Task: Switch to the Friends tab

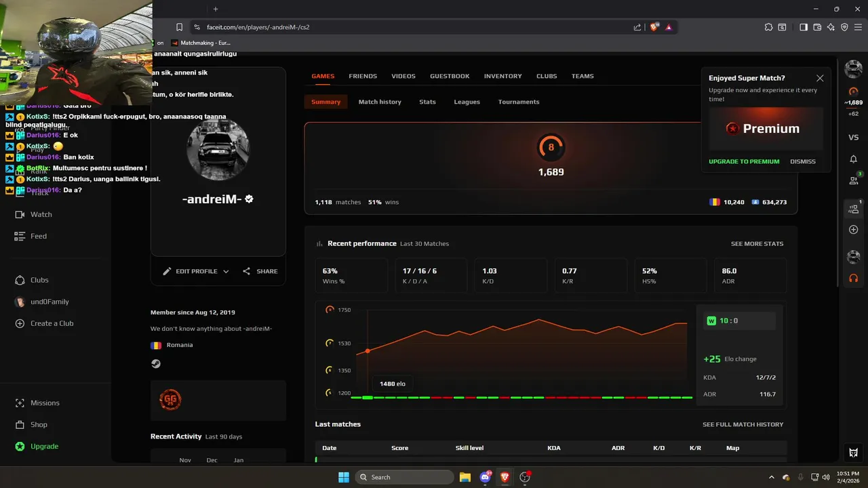Action: [x=363, y=76]
